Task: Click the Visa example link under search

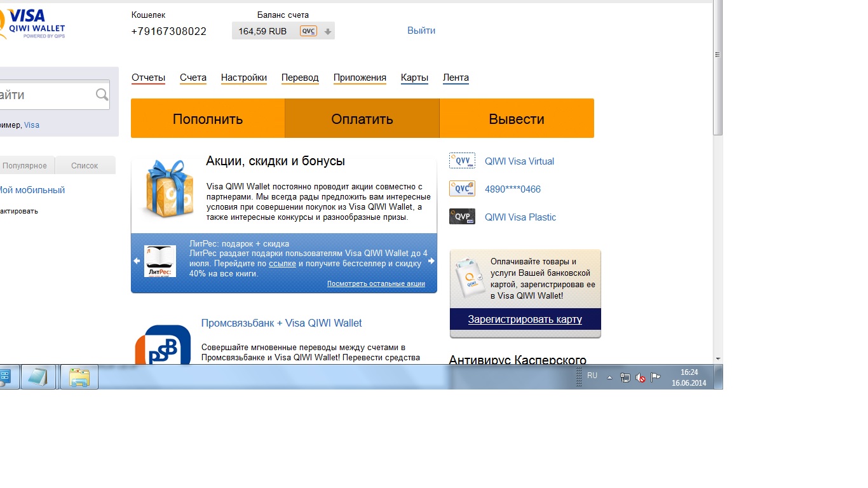Action: (x=32, y=125)
